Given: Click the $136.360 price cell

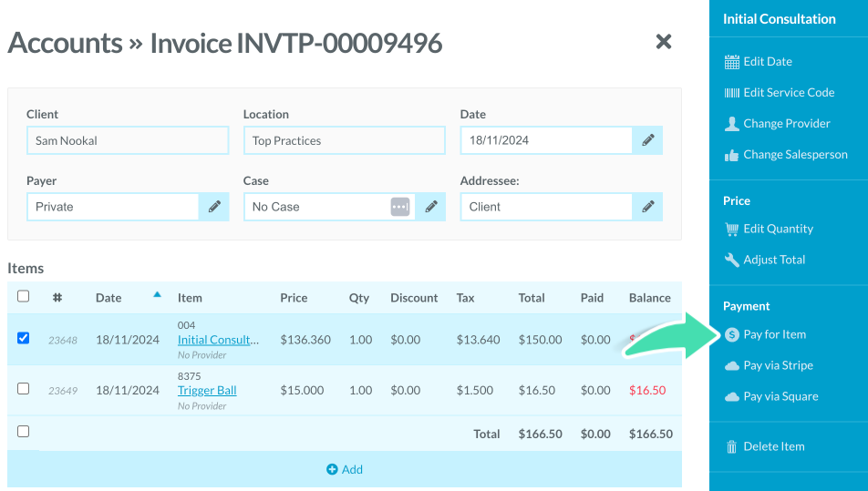Looking at the screenshot, I should click(x=305, y=340).
